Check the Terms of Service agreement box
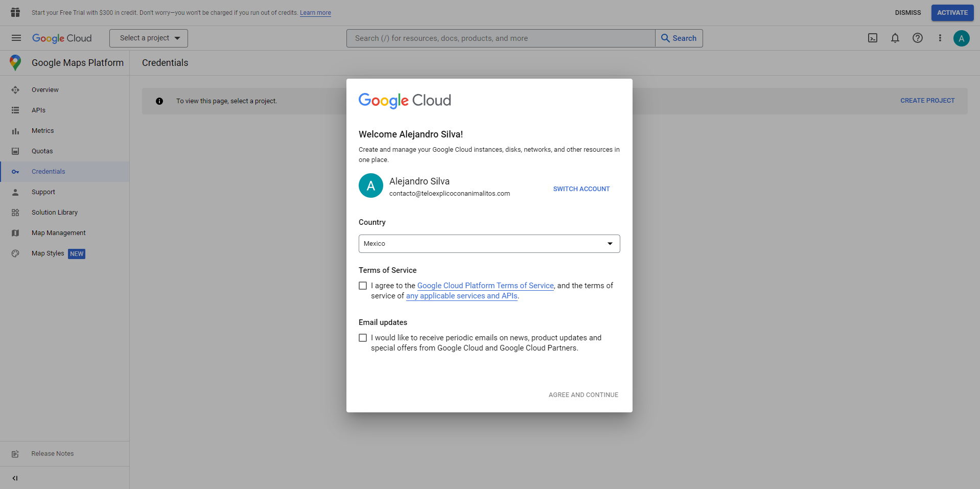Screen dimensions: 980x489 [363, 286]
